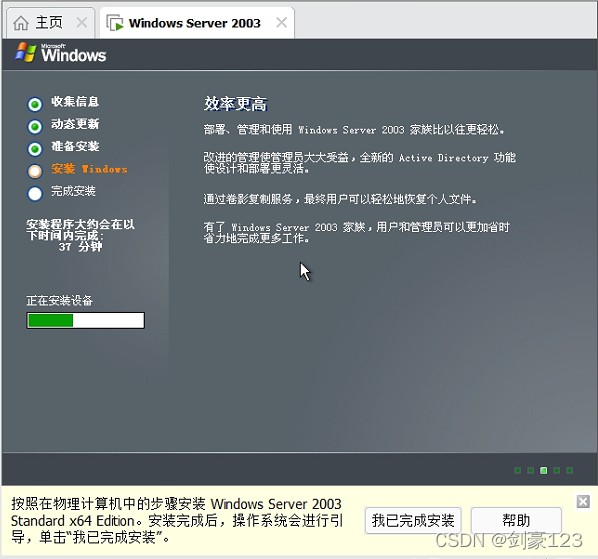Screen dimensions: 598x559
Task: Select the 动态更新 step indicator
Action: click(x=35, y=126)
